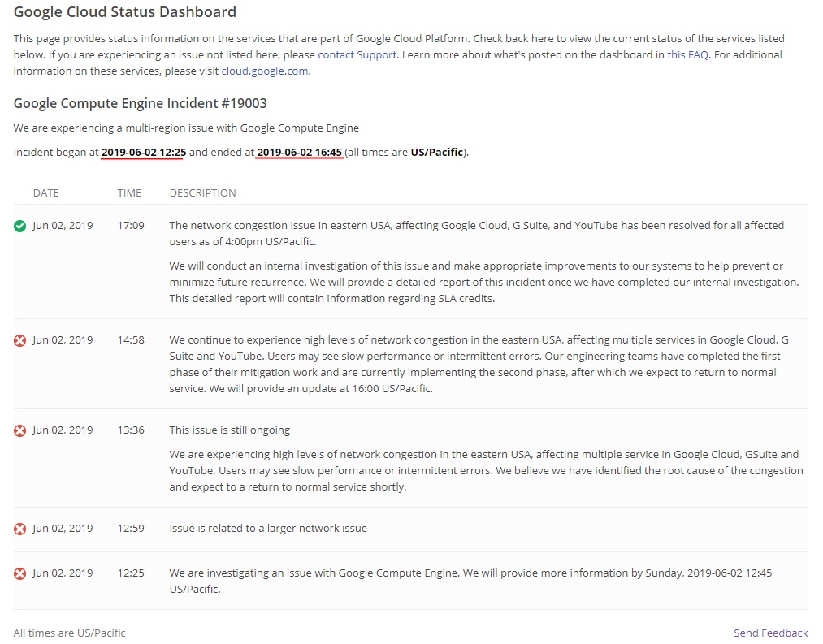Click the TIME column header
The width and height of the screenshot is (823, 644).
point(129,193)
